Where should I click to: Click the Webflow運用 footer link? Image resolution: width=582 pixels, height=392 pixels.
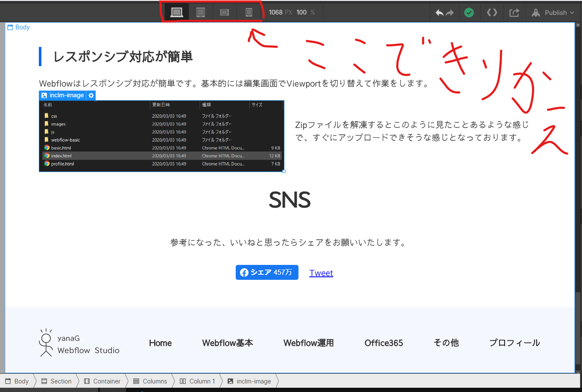click(309, 343)
